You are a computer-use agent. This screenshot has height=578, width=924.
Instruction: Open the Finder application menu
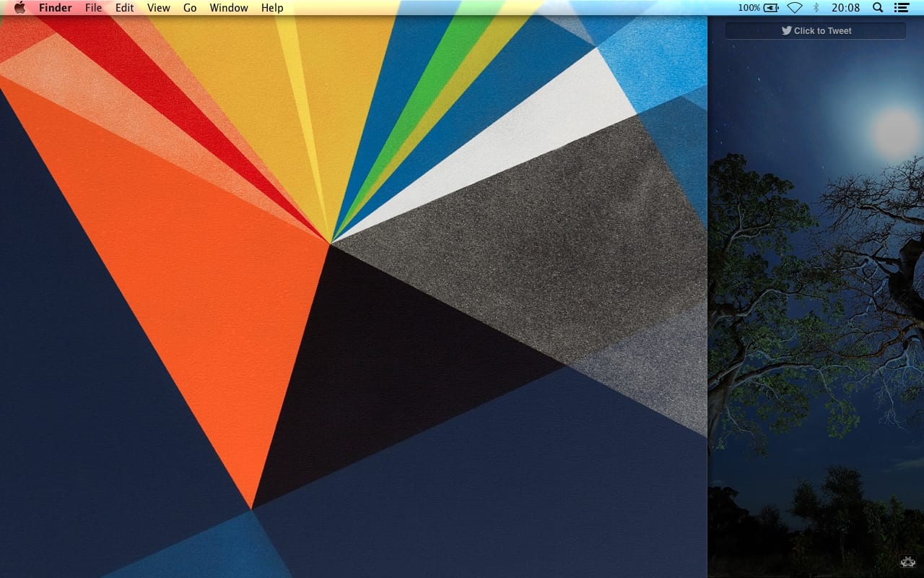[56, 8]
